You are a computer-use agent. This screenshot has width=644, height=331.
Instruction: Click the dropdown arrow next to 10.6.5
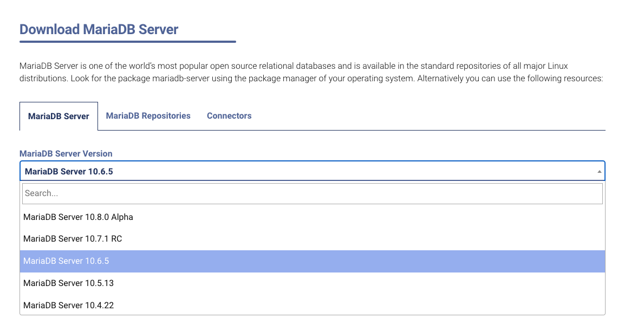pyautogui.click(x=599, y=172)
